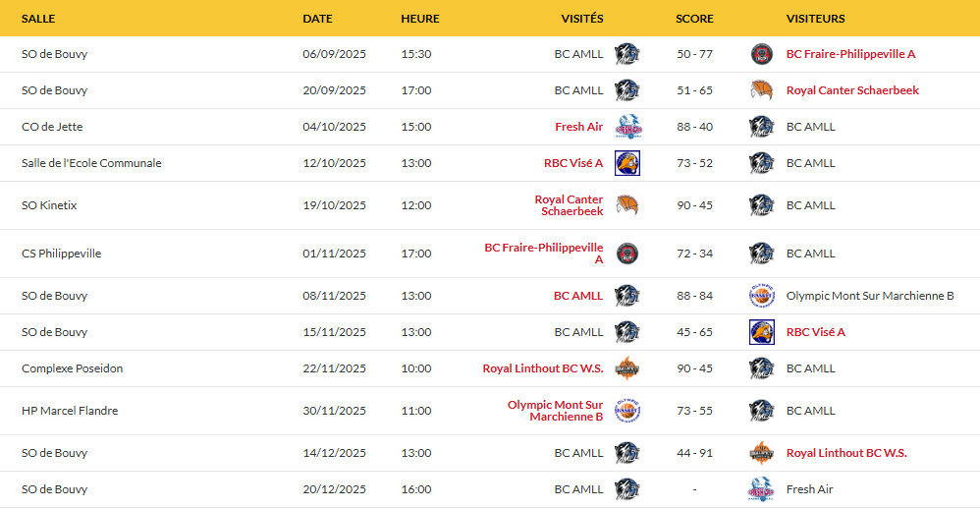980x508 pixels.
Task: Open BC Fraire-Philippeville A visitor team link
Action: tap(850, 54)
